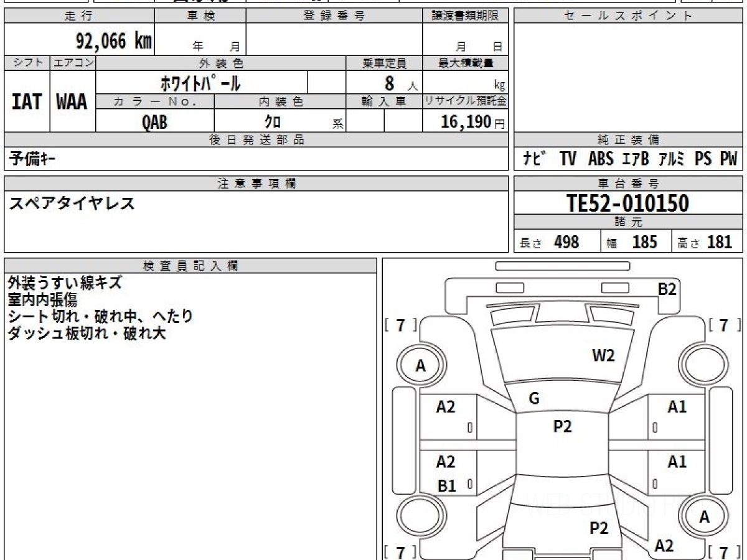747x560 pixels.
Task: Select the 走行 column header
Action: click(78, 16)
